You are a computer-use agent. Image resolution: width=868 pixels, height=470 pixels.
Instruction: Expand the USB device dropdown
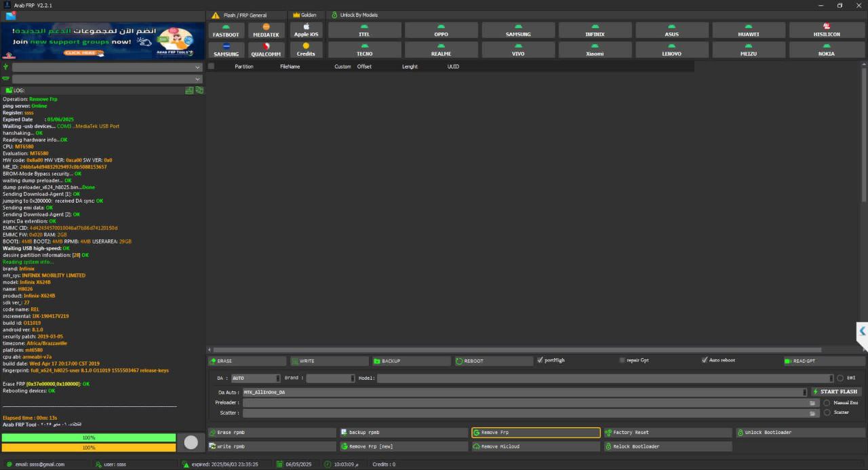107,67
